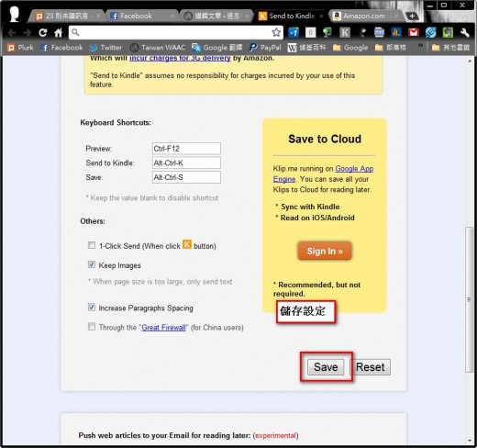The height and width of the screenshot is (448, 477).
Task: Toggle Increase Paragraphs Spacing checkbox
Action: 92,307
